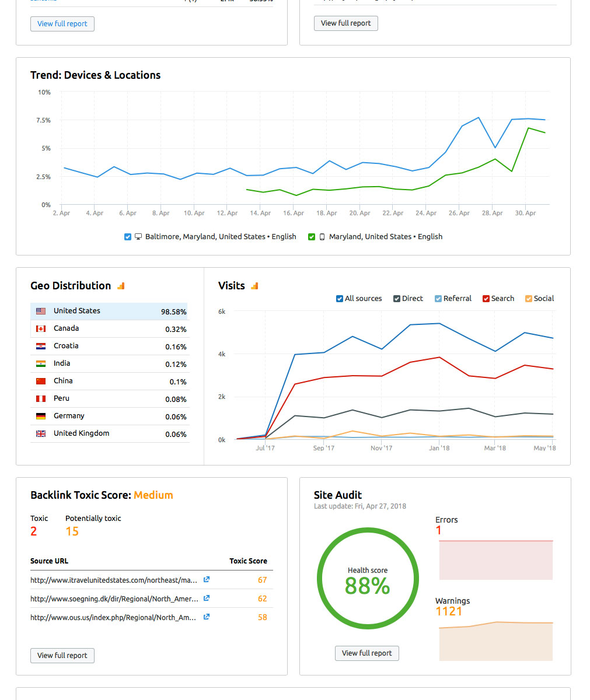Open the ous.us source URL
This screenshot has width=590, height=700.
[x=113, y=618]
